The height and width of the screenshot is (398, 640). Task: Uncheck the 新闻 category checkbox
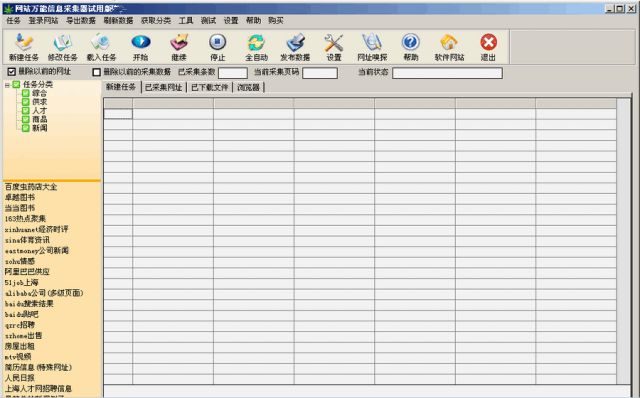click(26, 128)
